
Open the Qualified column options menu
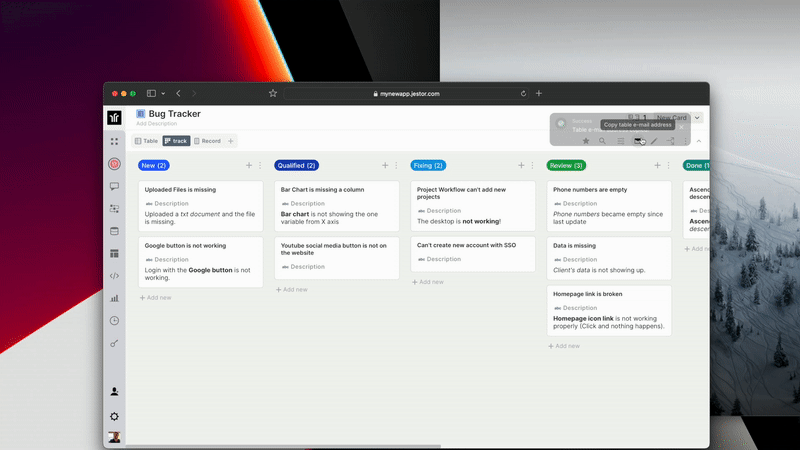coord(396,165)
